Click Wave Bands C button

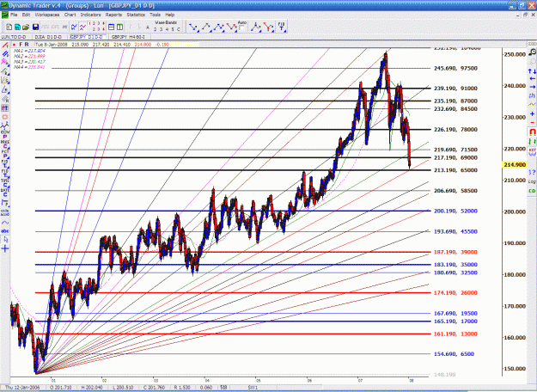[x=178, y=29]
